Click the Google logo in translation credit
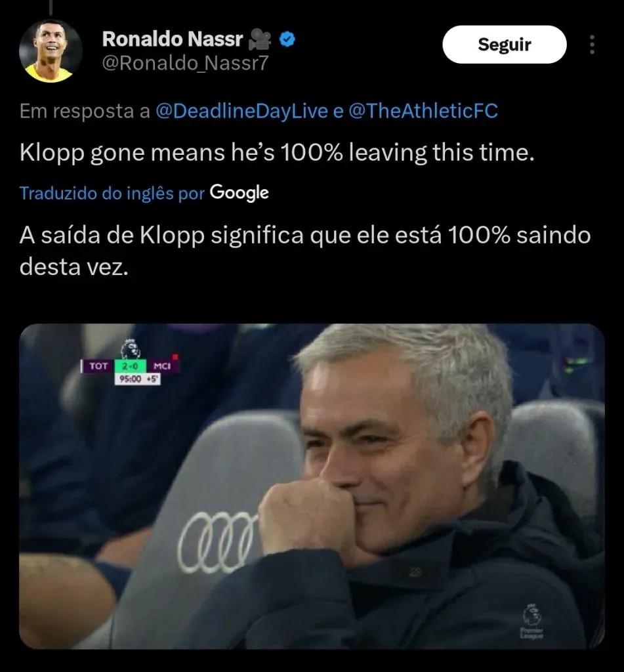Viewport: 624px width, 672px height. [239, 193]
